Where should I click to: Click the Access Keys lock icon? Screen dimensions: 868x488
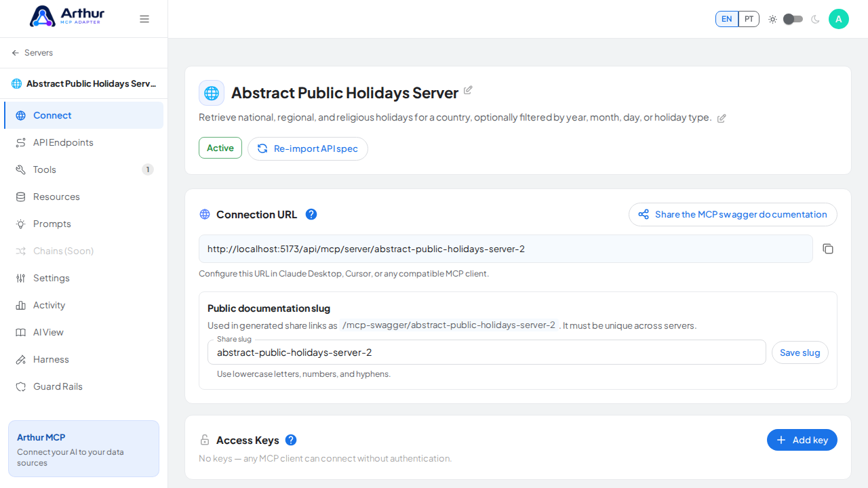pos(204,440)
